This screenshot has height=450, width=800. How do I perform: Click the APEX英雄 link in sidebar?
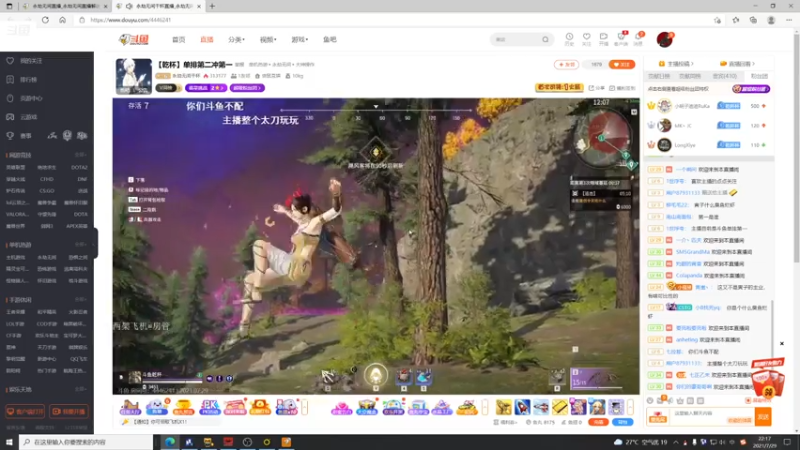(77, 226)
